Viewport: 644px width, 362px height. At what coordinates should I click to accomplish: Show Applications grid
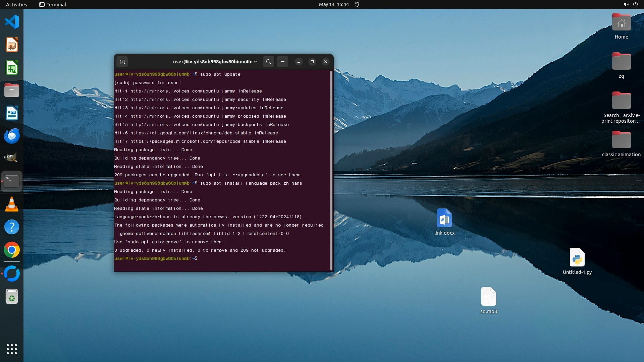[12, 349]
